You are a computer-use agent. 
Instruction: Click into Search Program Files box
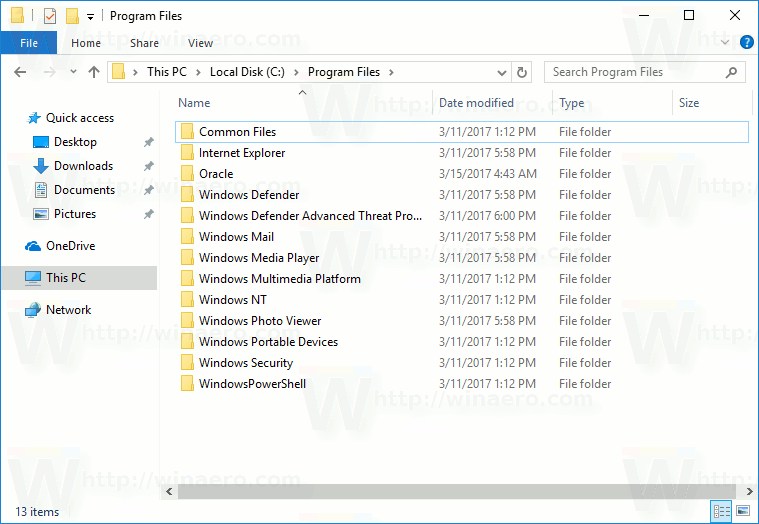coord(645,72)
